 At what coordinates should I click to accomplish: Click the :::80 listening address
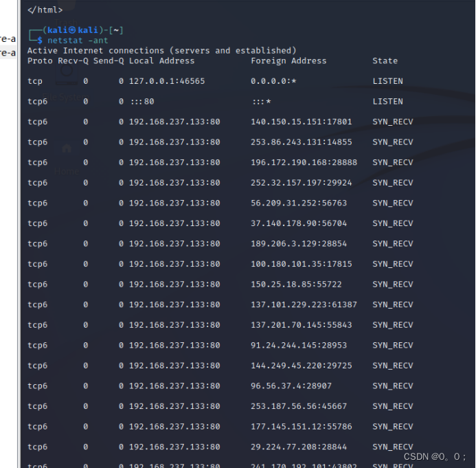tap(141, 101)
